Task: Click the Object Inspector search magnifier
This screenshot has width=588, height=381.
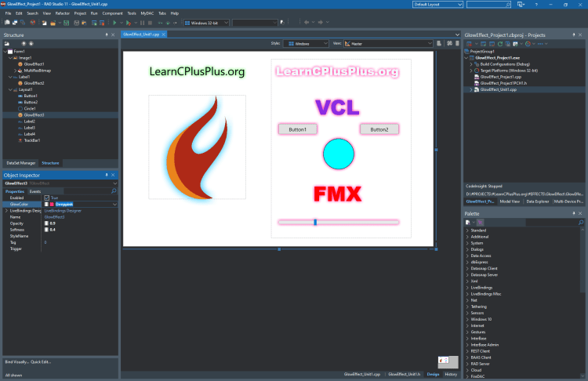Action: point(114,191)
